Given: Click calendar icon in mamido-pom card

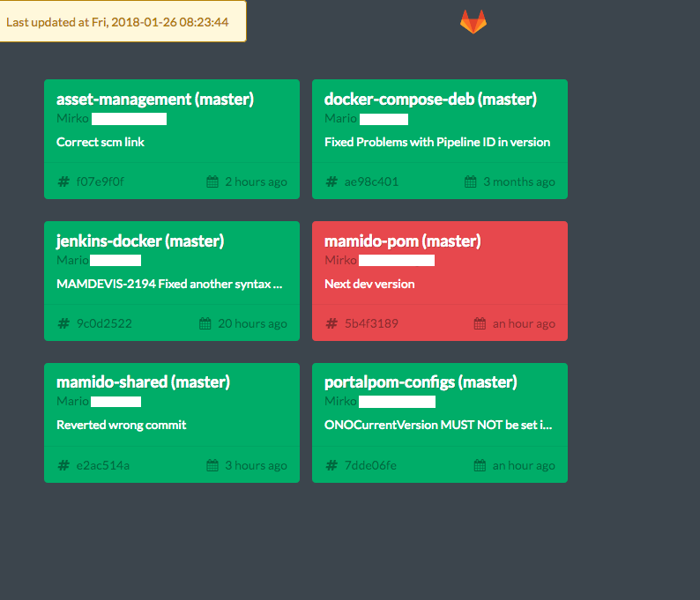Looking at the screenshot, I should pyautogui.click(x=480, y=323).
